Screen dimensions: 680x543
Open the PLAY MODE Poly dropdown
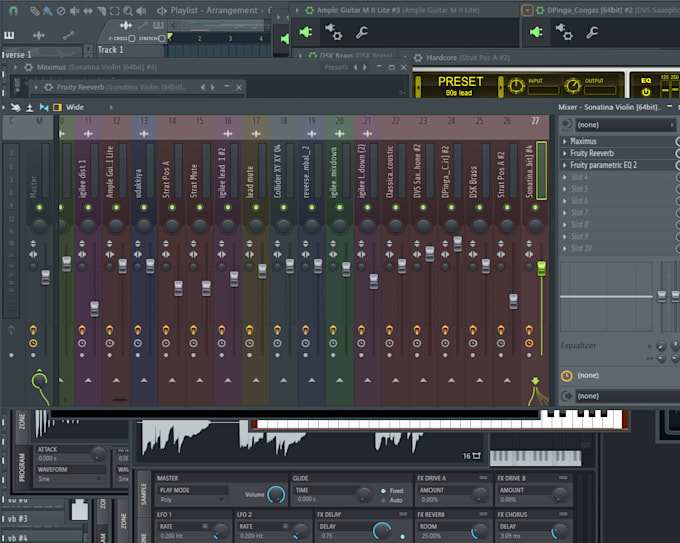[x=193, y=500]
